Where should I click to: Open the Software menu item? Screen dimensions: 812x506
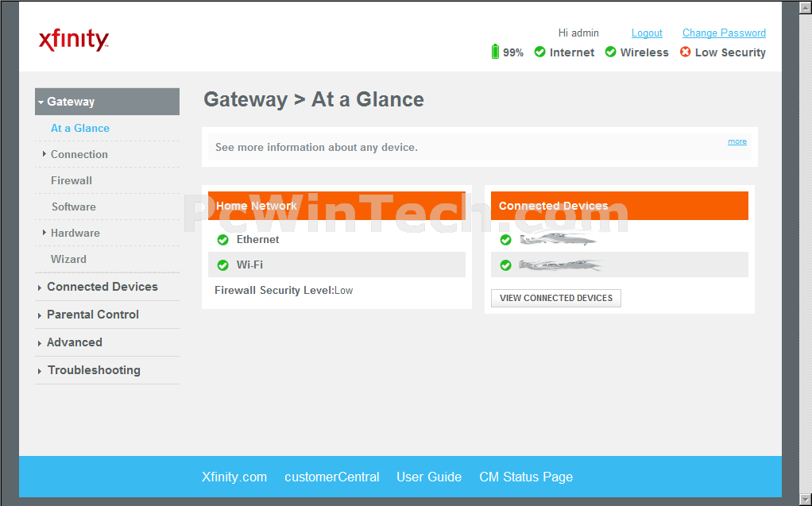(74, 207)
